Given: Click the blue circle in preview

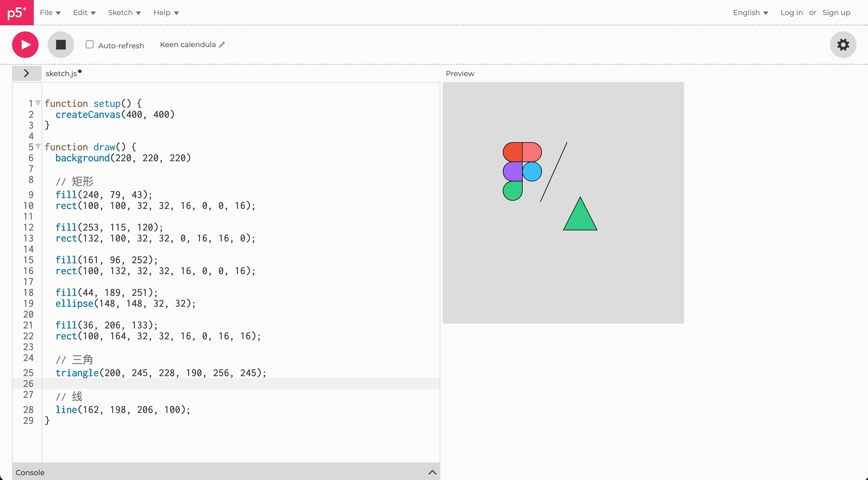Looking at the screenshot, I should pyautogui.click(x=532, y=171).
